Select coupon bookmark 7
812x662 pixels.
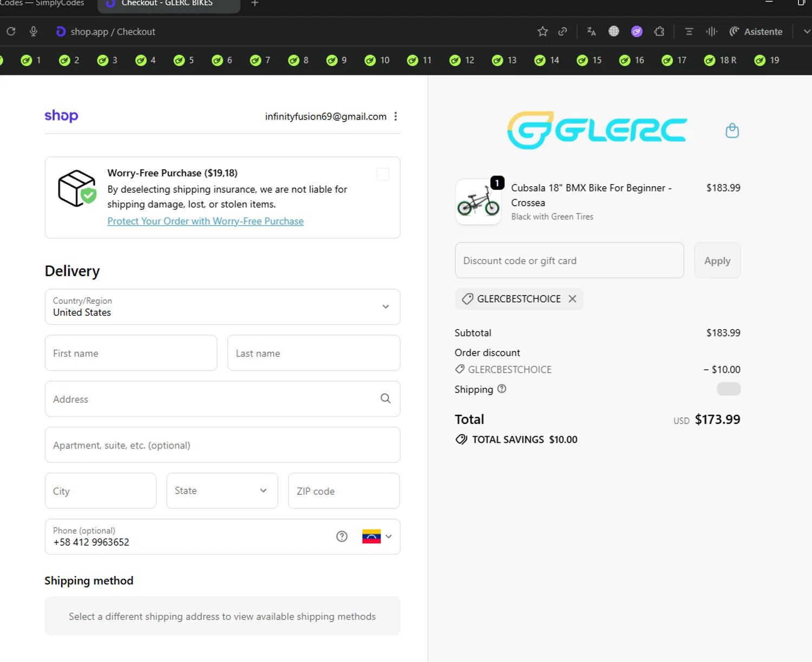pyautogui.click(x=260, y=60)
